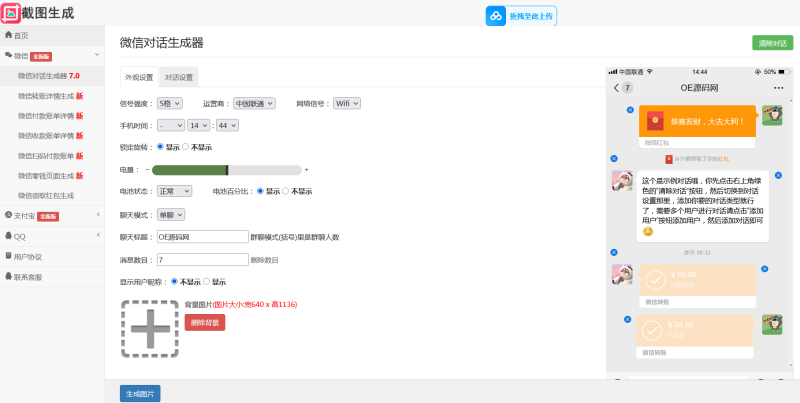
Task: Select 锁定旋转 不显示 radio
Action: point(185,146)
